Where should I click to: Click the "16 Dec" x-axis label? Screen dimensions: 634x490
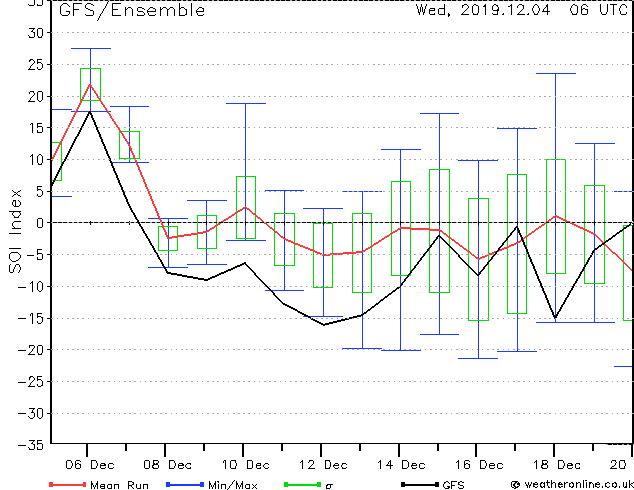[479, 465]
